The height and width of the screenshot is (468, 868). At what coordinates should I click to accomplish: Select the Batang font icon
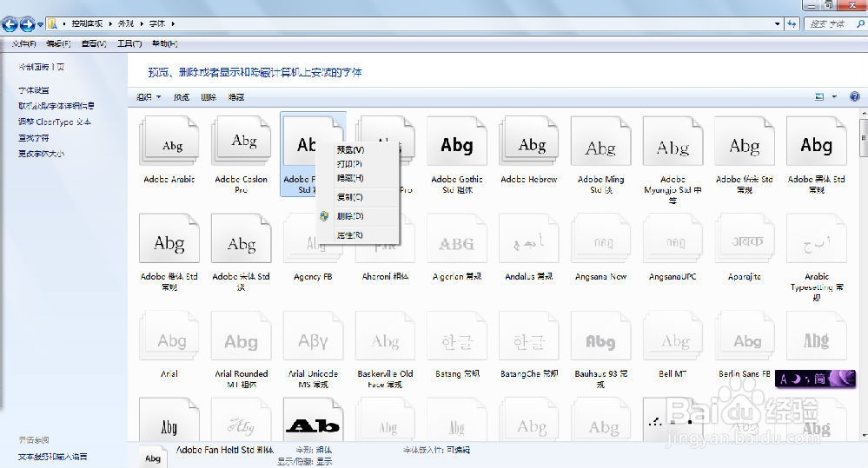[x=457, y=336]
